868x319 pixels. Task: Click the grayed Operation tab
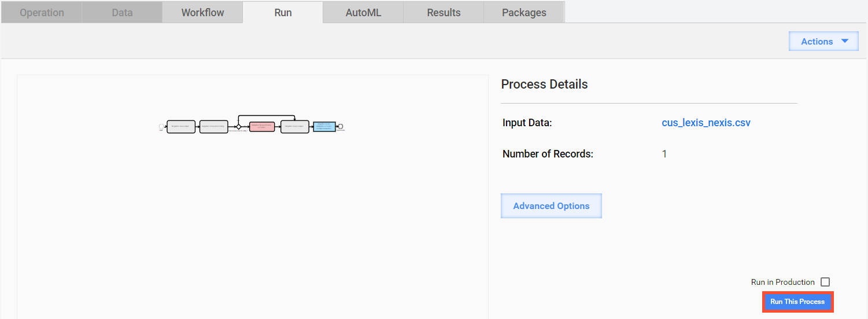(42, 12)
